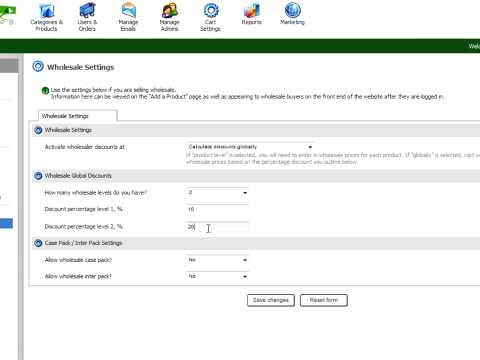Viewport: 480px width, 360px height.
Task: Click the green info icon beside instructions
Action: (45, 91)
